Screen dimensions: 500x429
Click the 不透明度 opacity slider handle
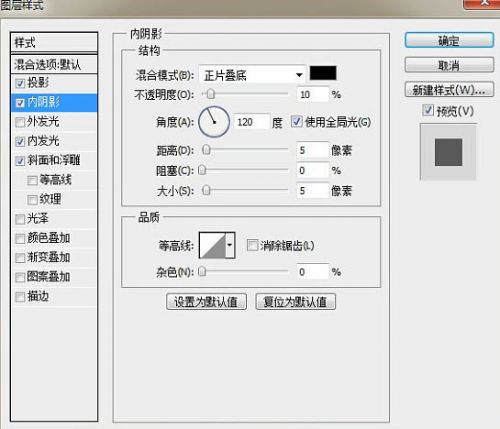point(210,94)
